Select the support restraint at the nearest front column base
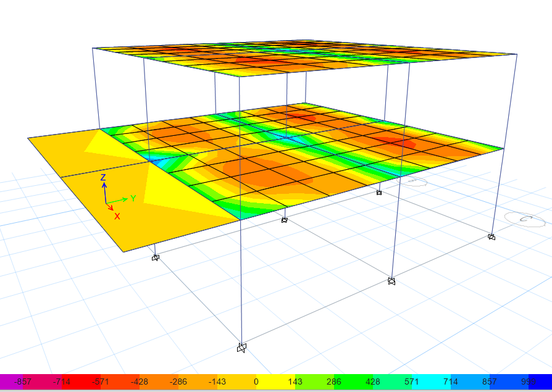This screenshot has width=552, height=392. [x=241, y=348]
